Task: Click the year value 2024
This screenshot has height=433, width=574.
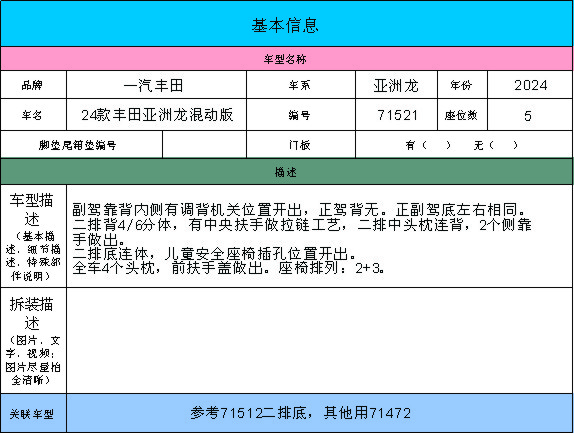Action: (530, 85)
